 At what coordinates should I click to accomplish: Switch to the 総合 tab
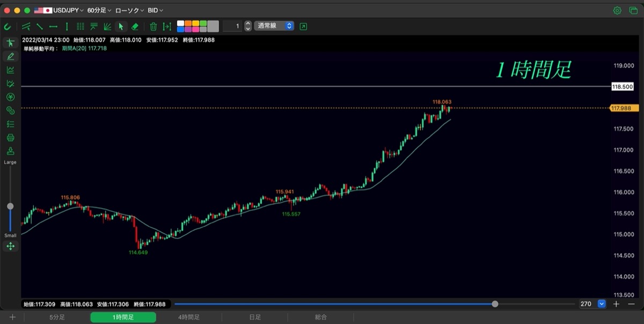point(321,317)
